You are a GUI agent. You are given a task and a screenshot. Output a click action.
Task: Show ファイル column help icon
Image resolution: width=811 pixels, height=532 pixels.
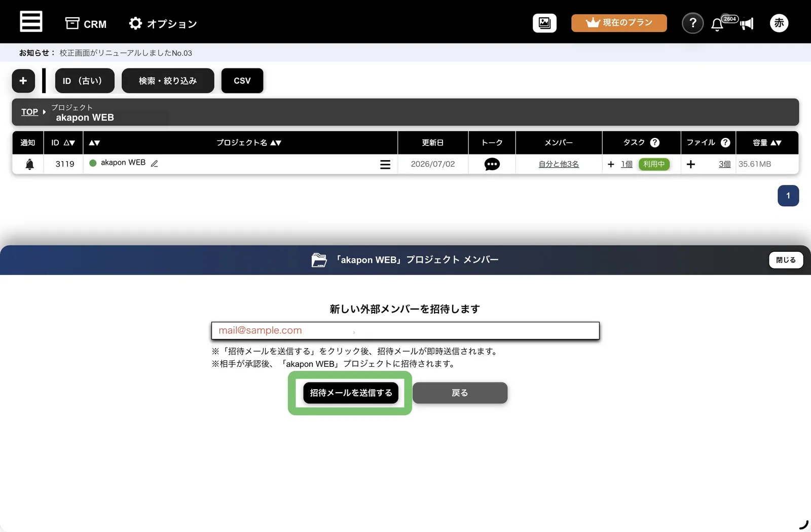725,143
